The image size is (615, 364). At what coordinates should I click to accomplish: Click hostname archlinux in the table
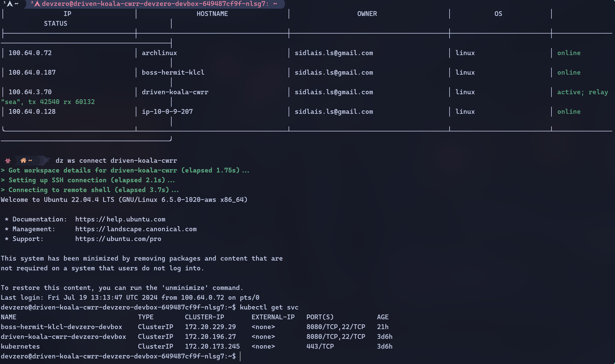159,53
